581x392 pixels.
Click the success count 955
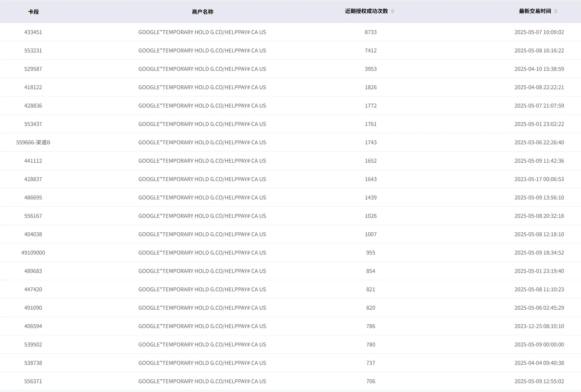click(x=370, y=253)
